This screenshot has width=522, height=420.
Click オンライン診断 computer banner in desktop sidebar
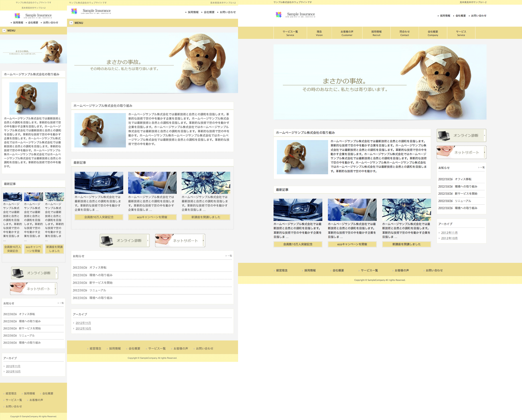click(x=461, y=135)
